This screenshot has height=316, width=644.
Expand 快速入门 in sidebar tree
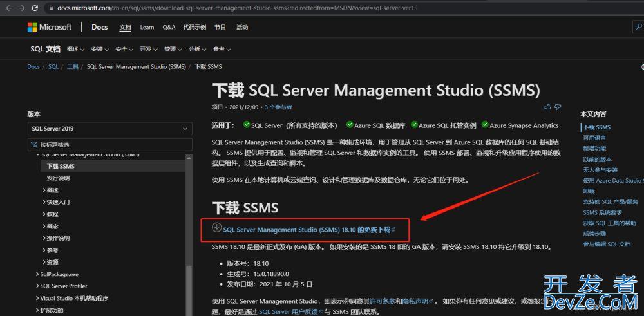pyautogui.click(x=56, y=202)
